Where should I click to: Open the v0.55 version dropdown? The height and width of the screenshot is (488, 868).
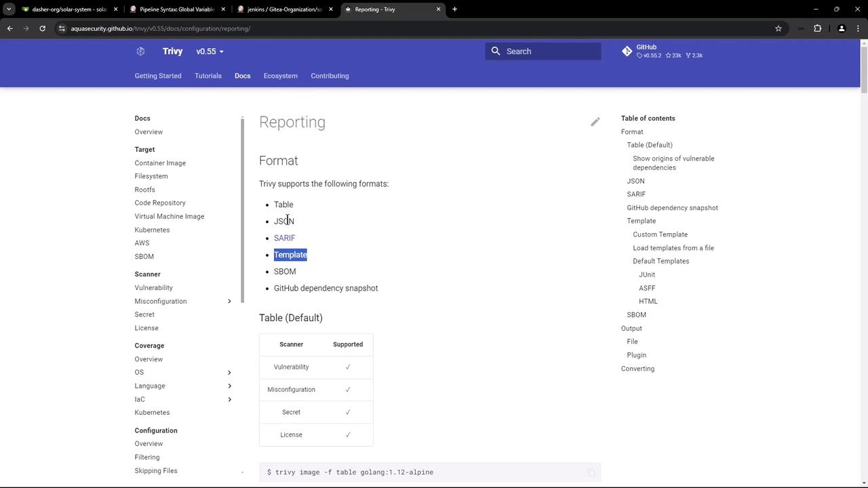[210, 52]
